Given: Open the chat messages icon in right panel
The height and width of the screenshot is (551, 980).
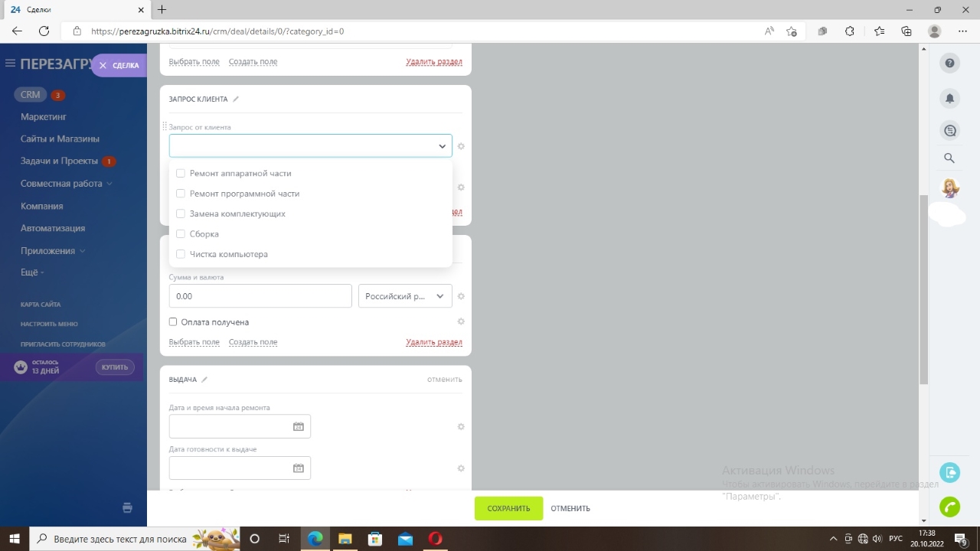Looking at the screenshot, I should 949,131.
